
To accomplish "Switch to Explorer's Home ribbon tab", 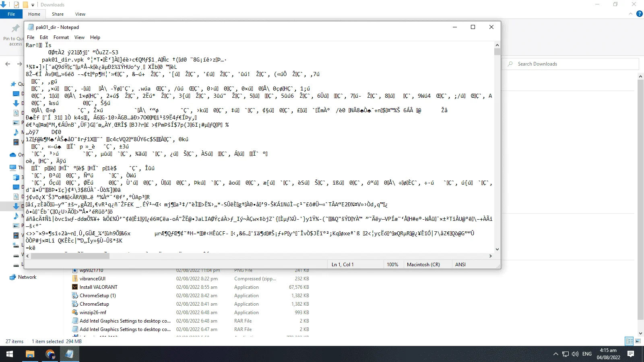I will (x=34, y=14).
